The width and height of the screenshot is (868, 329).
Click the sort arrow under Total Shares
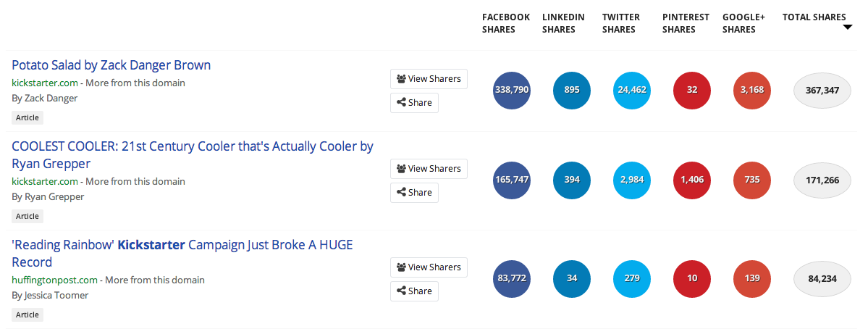pyautogui.click(x=847, y=27)
